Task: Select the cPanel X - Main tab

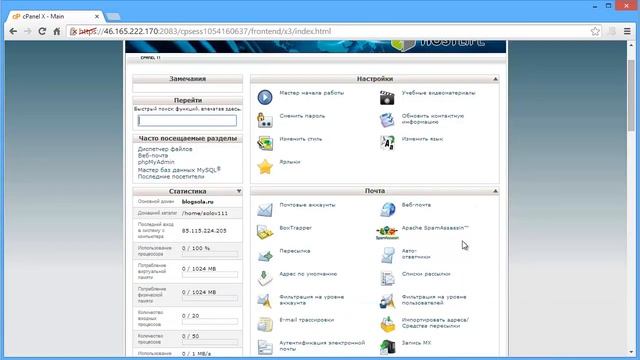Action: click(54, 16)
